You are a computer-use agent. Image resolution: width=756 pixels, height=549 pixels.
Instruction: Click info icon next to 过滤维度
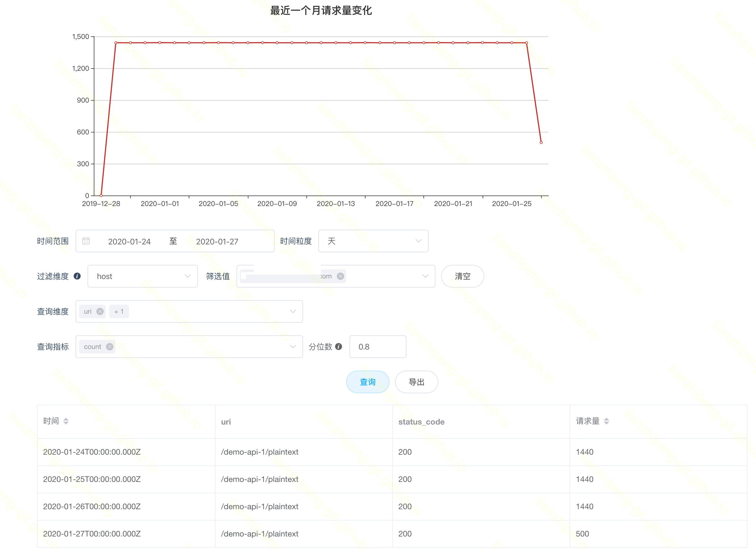[x=77, y=276]
